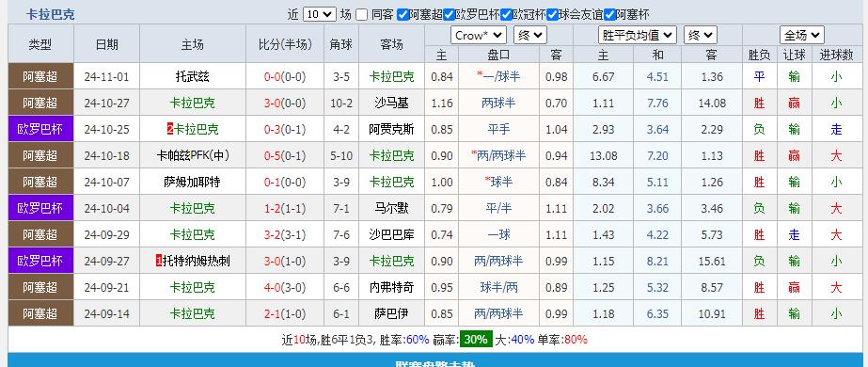Click the away odds value 14.08
The width and height of the screenshot is (868, 367).
click(x=711, y=104)
